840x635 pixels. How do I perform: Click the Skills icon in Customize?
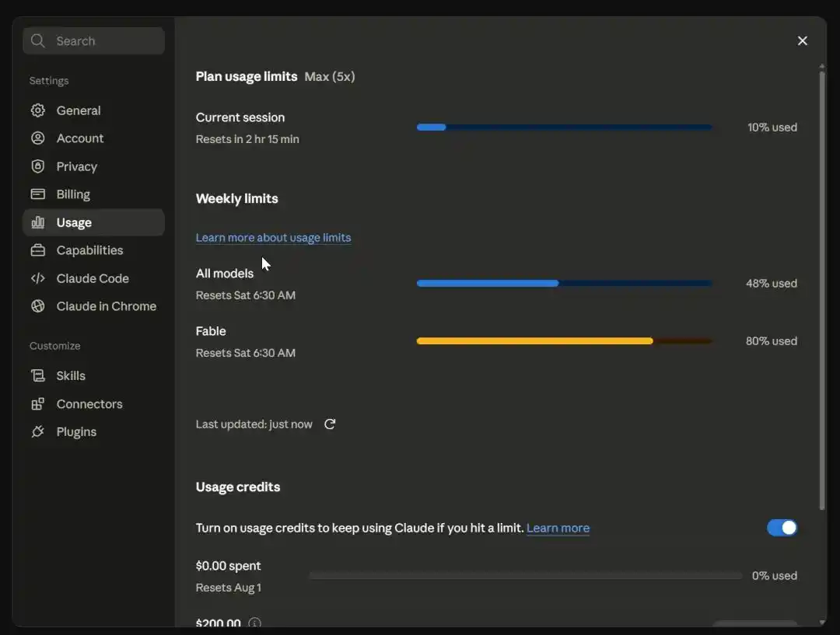(38, 376)
